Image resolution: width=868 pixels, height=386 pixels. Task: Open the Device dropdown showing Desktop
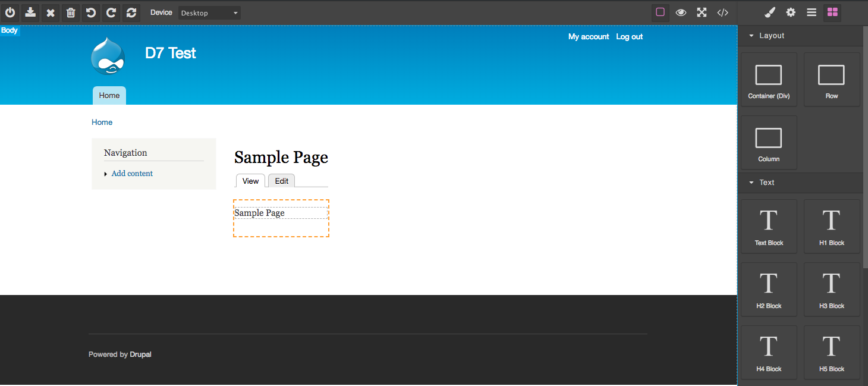coord(209,12)
